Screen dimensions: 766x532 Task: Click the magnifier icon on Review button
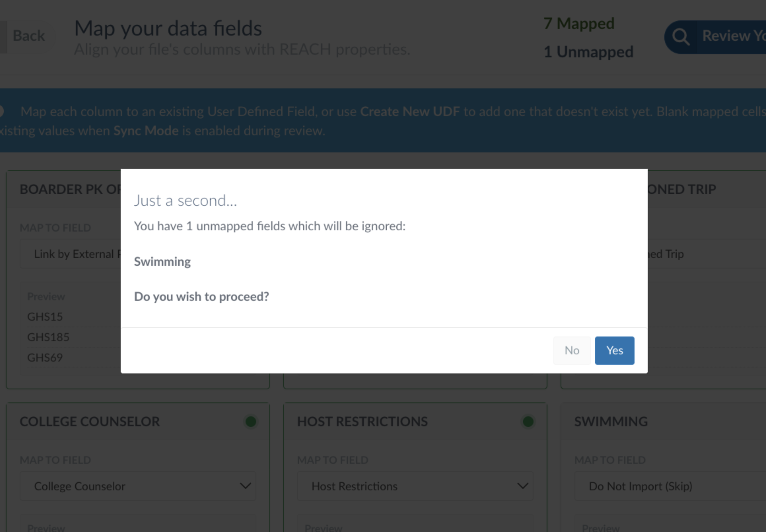coord(681,37)
